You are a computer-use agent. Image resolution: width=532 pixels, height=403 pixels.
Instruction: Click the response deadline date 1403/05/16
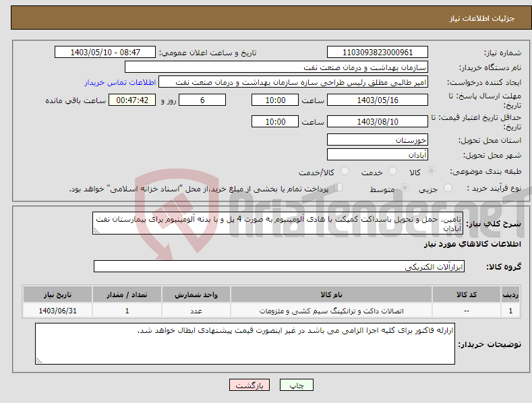[378, 100]
